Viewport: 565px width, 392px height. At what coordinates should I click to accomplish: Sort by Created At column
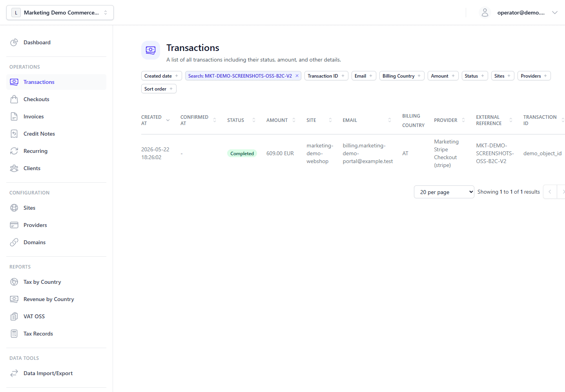(155, 120)
